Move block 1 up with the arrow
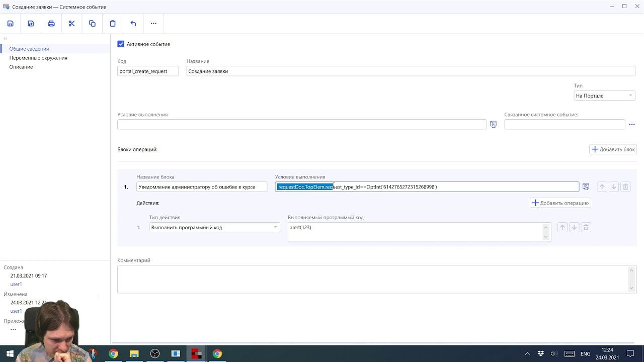The height and width of the screenshot is (362, 644). [x=602, y=187]
